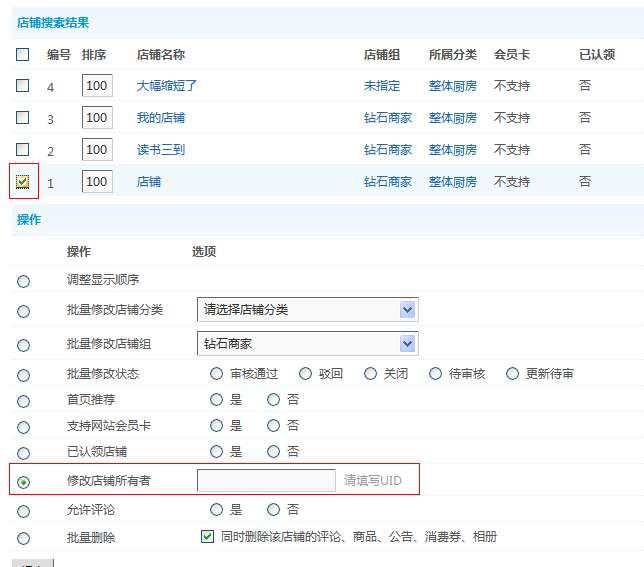Screen dimensions: 644x567
Task: Set 支持网站会员卡 to 是
Action: click(x=216, y=425)
